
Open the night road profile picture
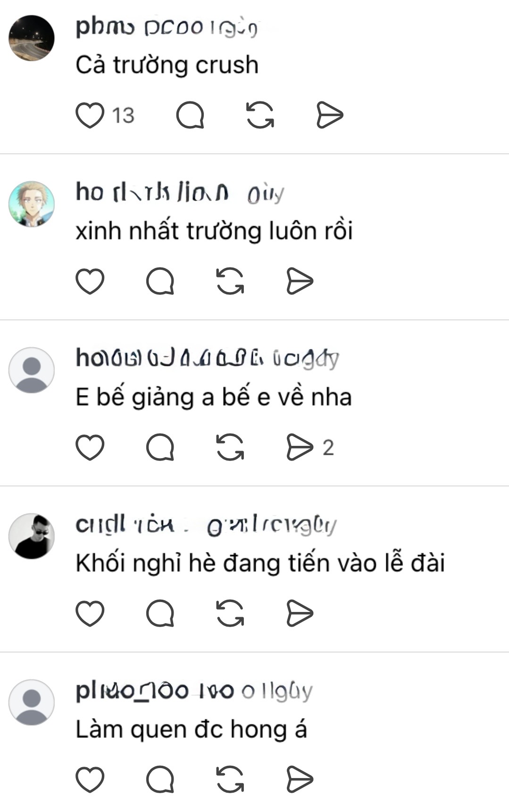(x=32, y=38)
